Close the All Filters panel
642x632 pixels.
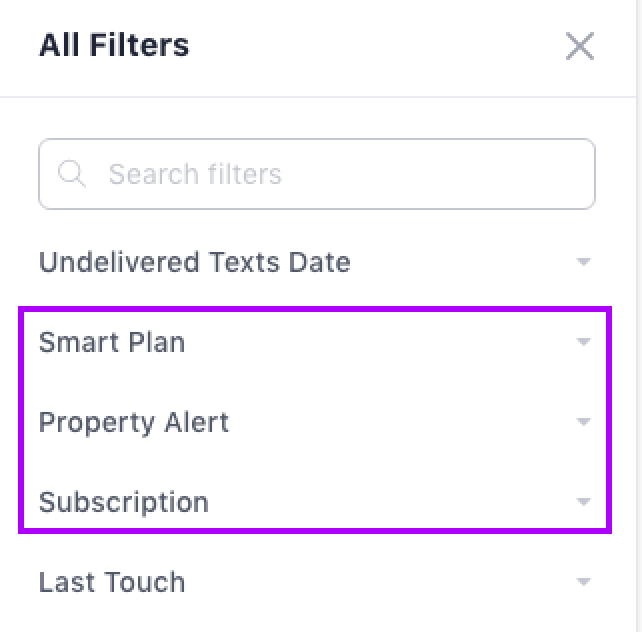(x=580, y=46)
